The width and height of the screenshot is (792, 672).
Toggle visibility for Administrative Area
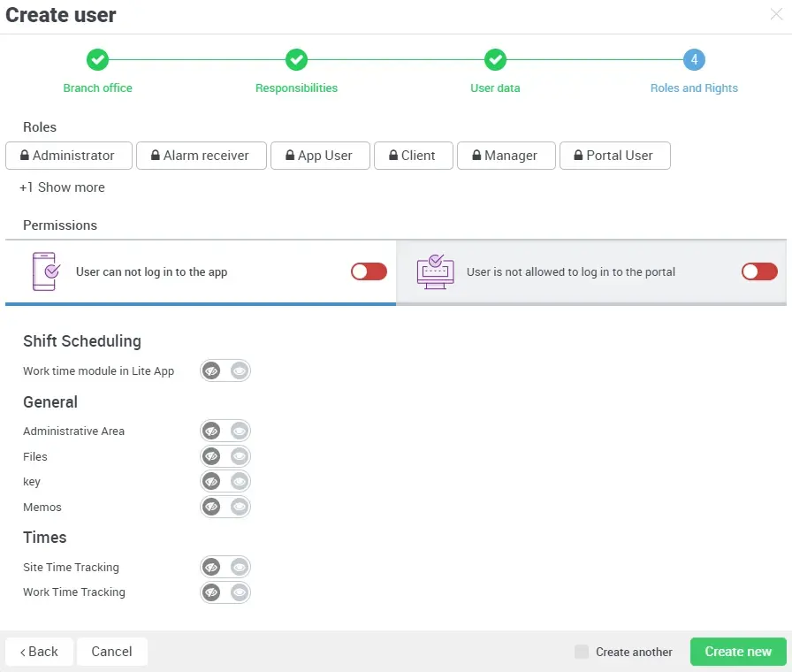pos(225,431)
